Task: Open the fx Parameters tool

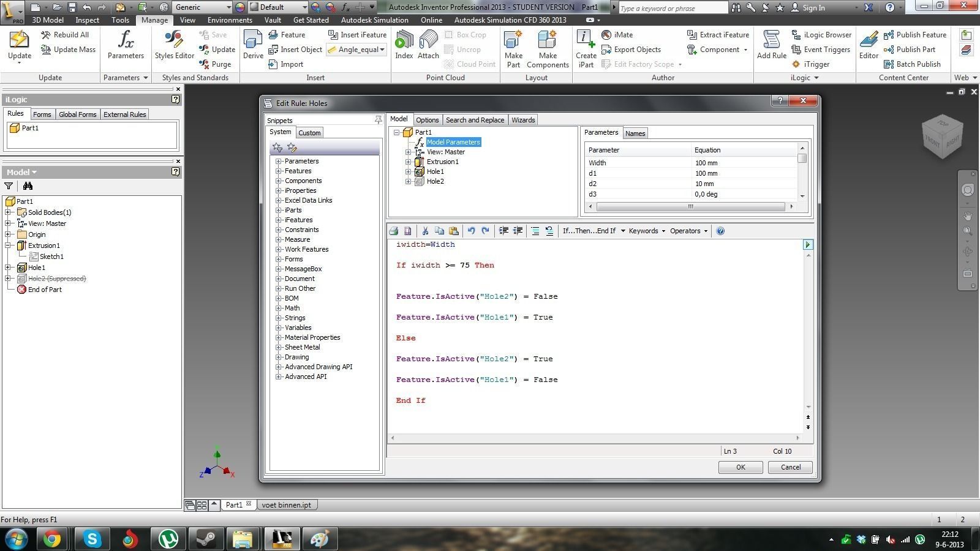Action: coord(126,46)
